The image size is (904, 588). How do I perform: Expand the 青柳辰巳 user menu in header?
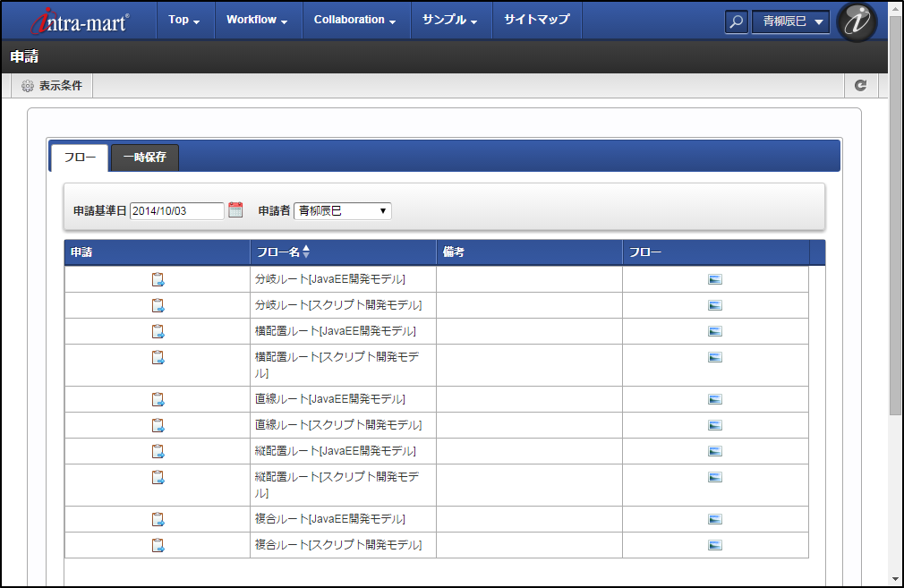[789, 22]
